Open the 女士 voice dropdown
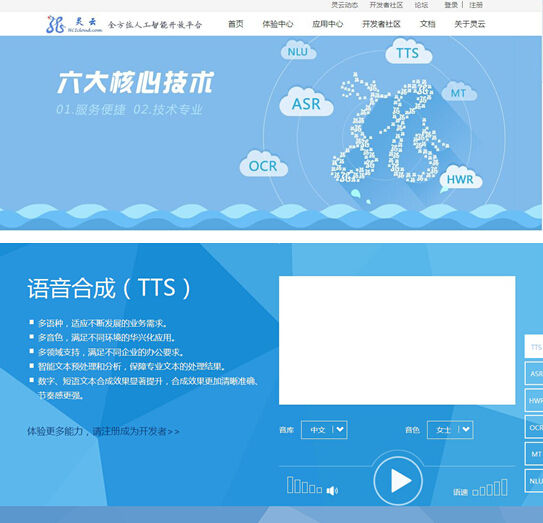The width and height of the screenshot is (543, 523). click(450, 430)
